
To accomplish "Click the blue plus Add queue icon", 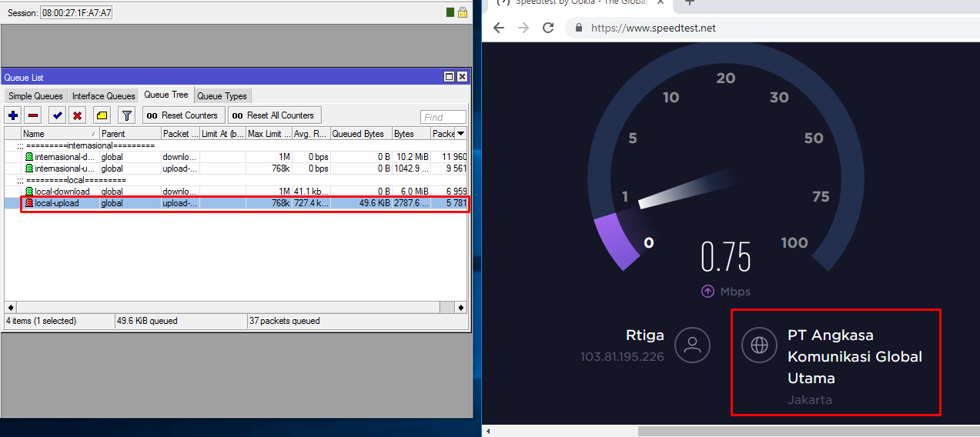I will pyautogui.click(x=13, y=115).
